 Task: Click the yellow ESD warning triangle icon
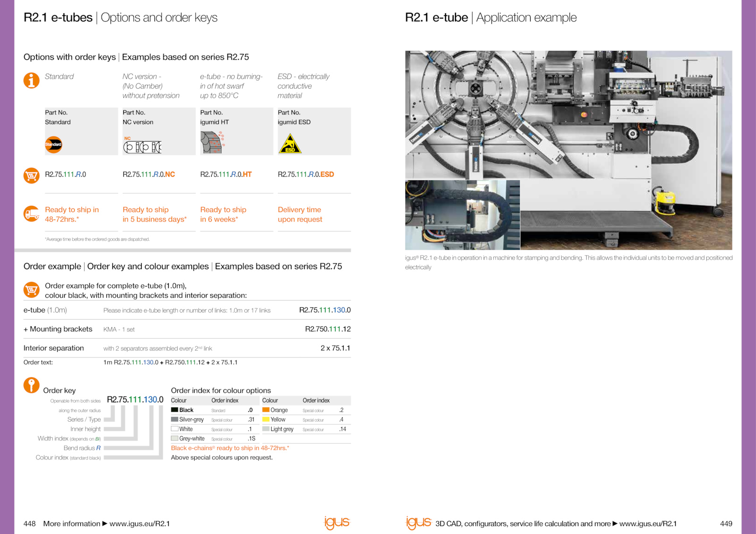(x=290, y=144)
